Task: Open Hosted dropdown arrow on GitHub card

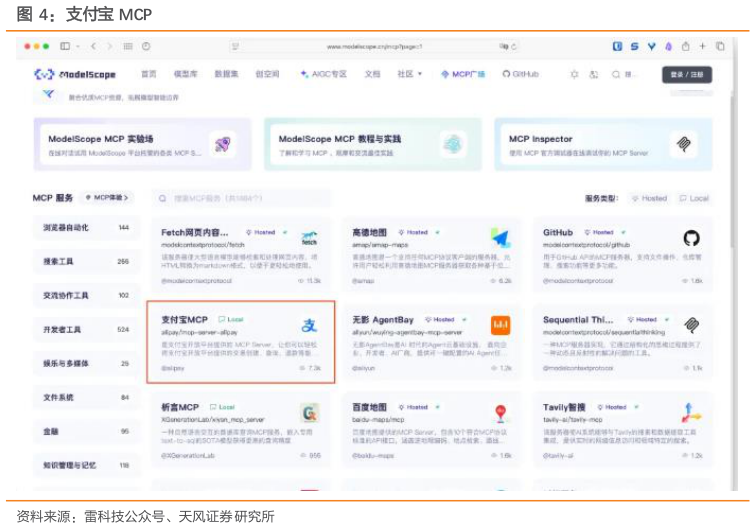Action: (624, 232)
